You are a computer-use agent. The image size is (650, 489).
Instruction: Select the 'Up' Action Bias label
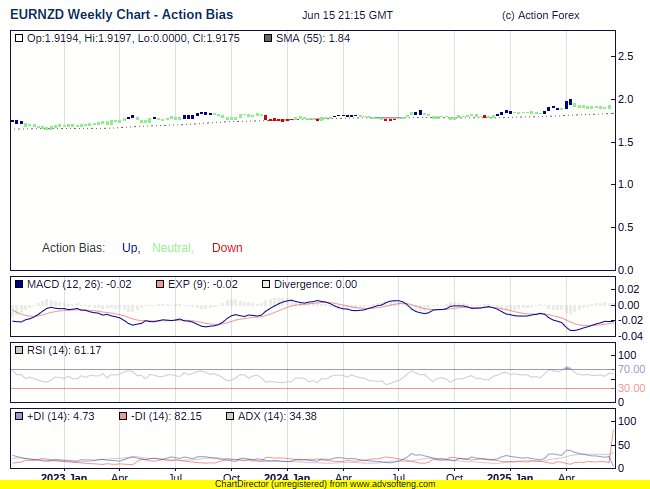(x=131, y=248)
